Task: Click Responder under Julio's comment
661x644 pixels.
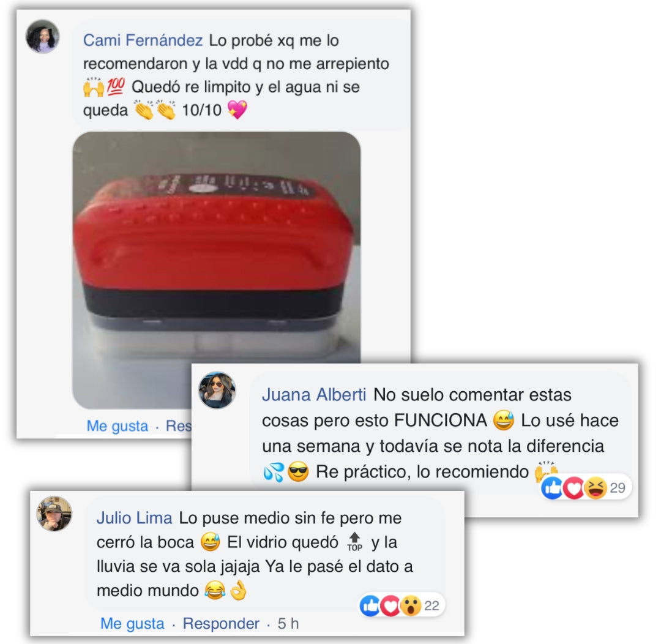Action: (x=221, y=623)
